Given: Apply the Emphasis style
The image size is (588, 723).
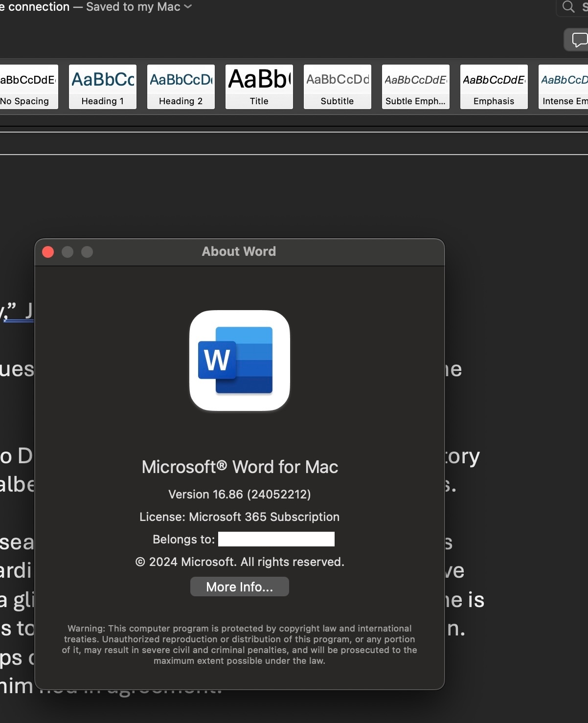Looking at the screenshot, I should click(x=494, y=87).
